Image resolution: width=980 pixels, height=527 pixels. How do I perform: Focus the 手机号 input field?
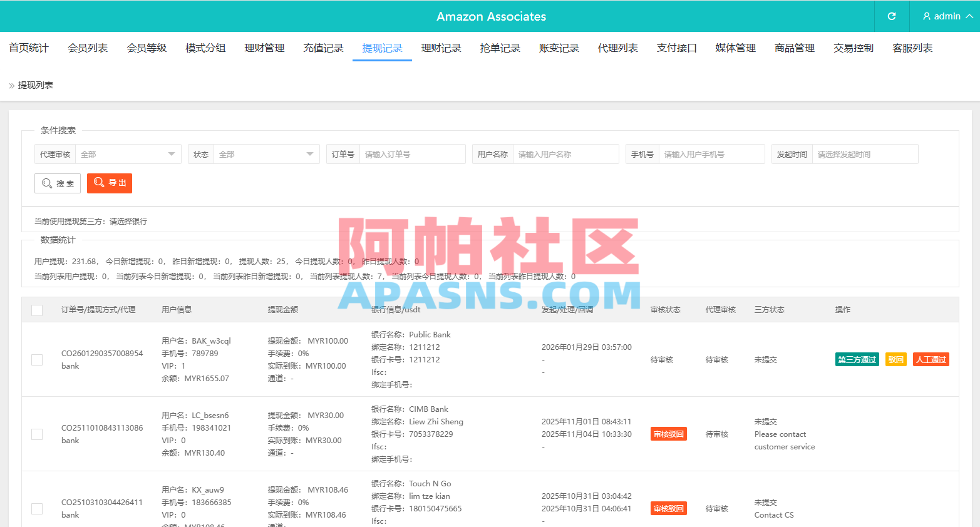click(x=711, y=154)
